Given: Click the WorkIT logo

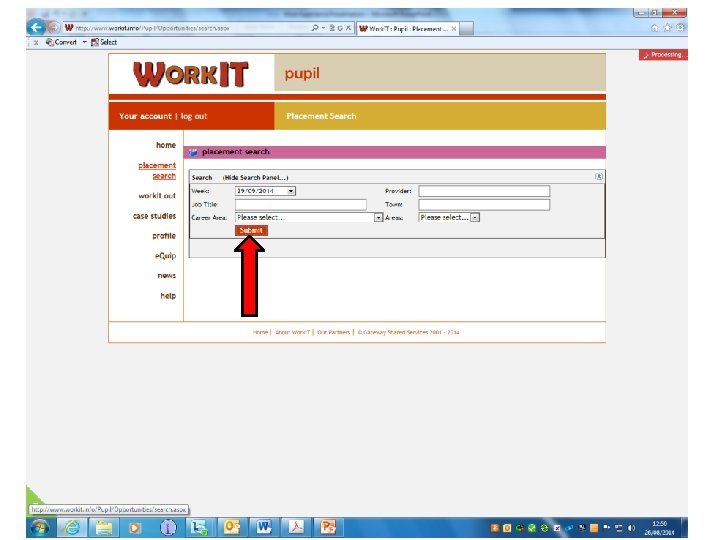Looking at the screenshot, I should coord(191,73).
